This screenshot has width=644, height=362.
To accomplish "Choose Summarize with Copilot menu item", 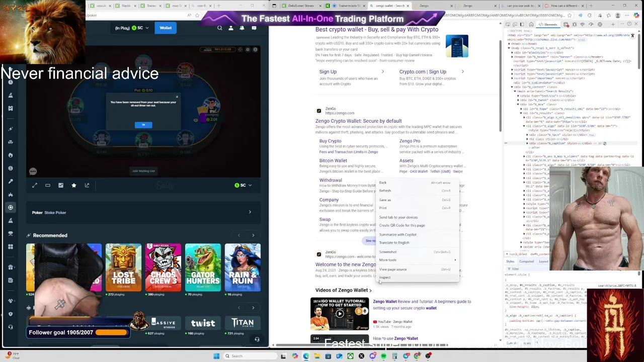I will coord(418,235).
